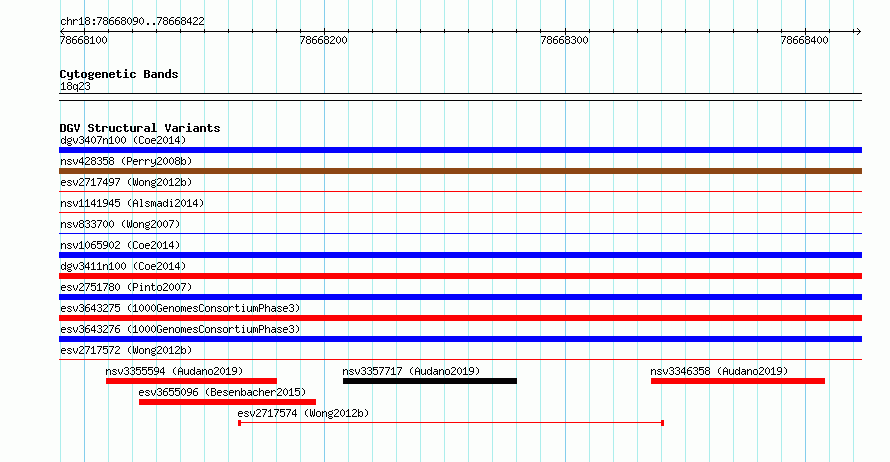Viewport: 890px width, 462px height.
Task: Click the nsv833700 (Wong2007) label
Action: (120, 224)
